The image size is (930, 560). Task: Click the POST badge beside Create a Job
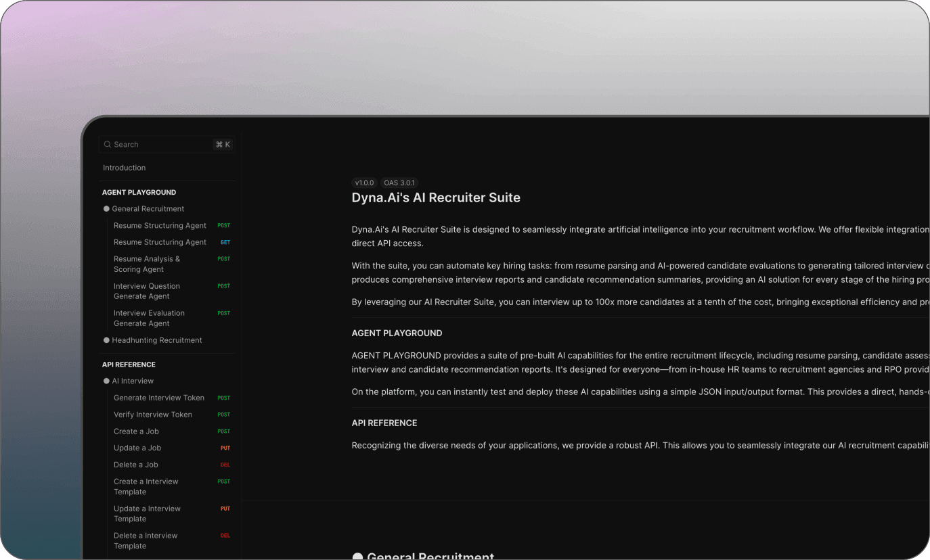pos(223,431)
